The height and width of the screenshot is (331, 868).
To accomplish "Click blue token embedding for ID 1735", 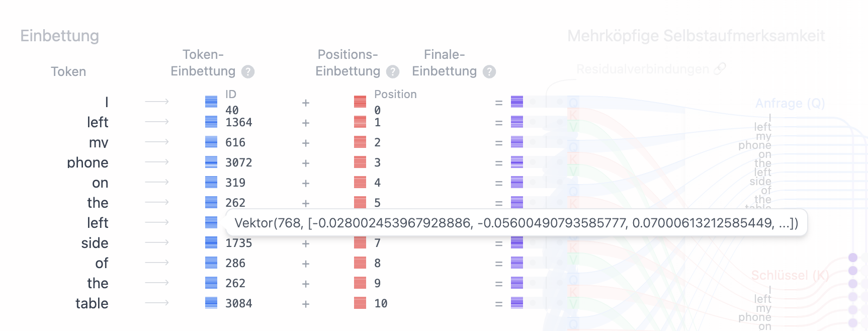I will click(211, 242).
